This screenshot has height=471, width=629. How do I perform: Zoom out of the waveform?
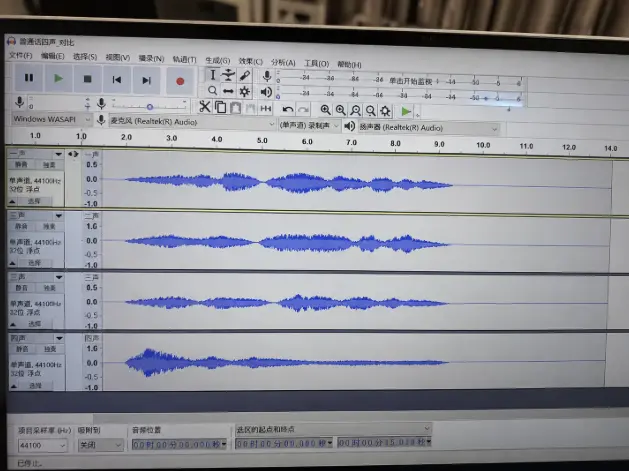coord(341,110)
